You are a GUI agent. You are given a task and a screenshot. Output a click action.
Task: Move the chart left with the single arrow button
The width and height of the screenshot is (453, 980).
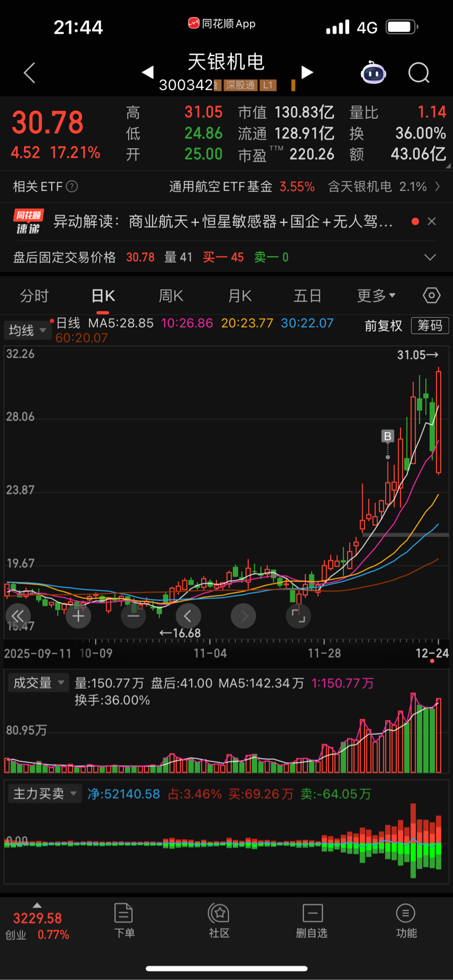tap(188, 616)
